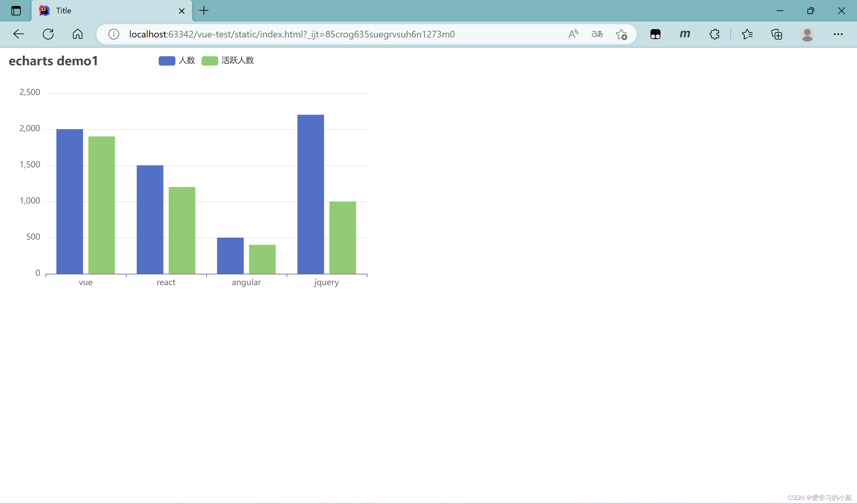Click the browser extensions icon

click(x=714, y=34)
